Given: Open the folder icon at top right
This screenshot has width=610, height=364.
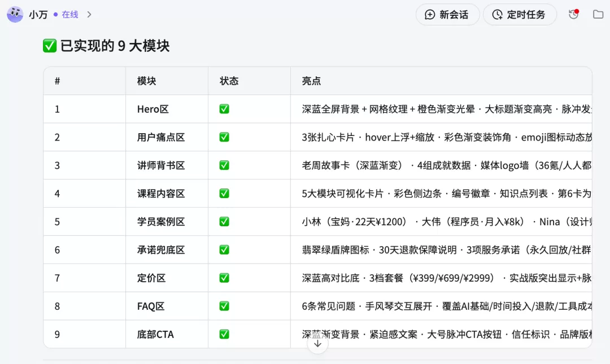Looking at the screenshot, I should 598,14.
